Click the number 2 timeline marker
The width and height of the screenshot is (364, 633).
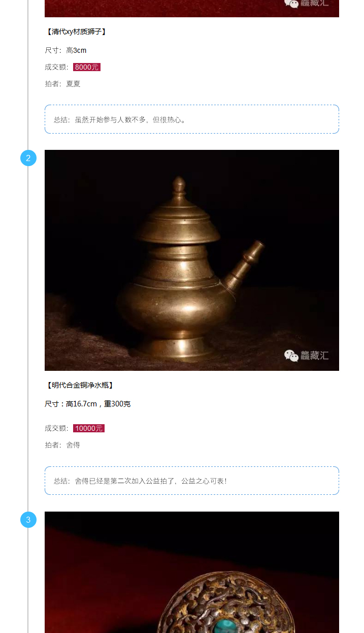pos(28,158)
